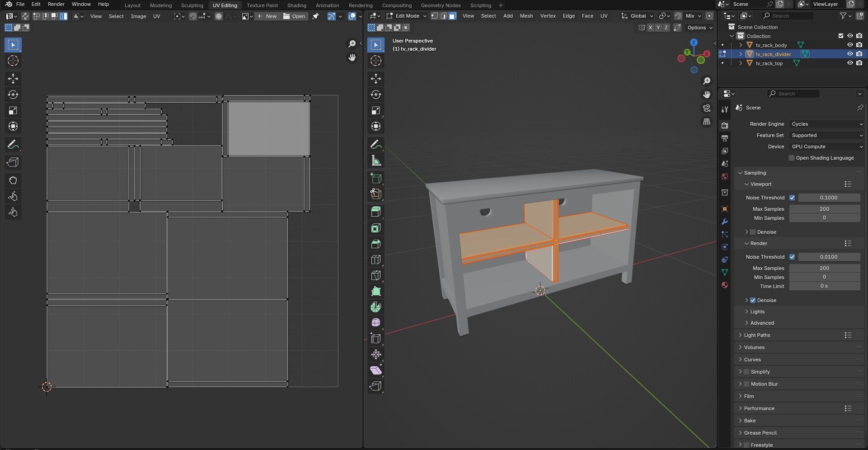868x450 pixels.
Task: Toggle camera view in 3D viewport
Action: 707,108
